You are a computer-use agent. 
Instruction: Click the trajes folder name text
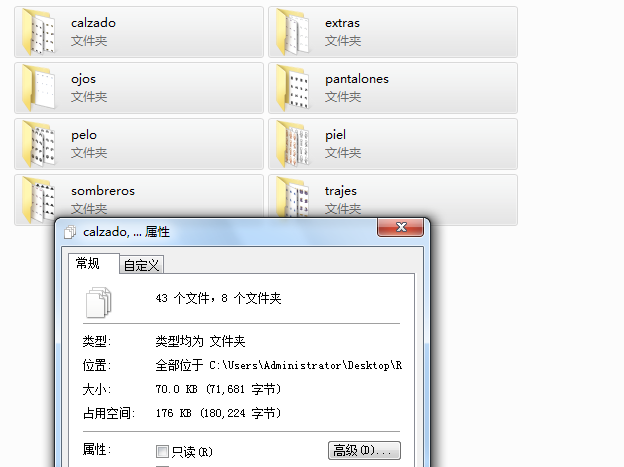coord(341,191)
